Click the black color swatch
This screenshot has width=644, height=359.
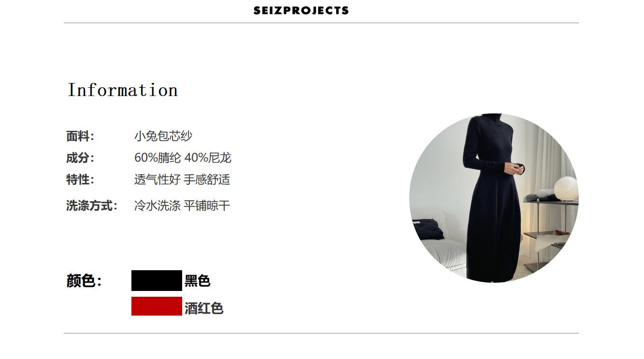(x=157, y=280)
